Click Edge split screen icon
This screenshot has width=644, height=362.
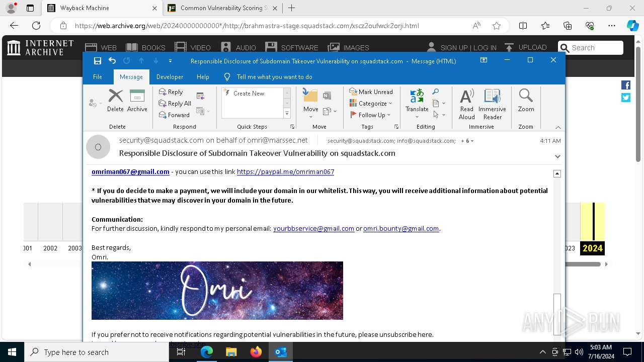pos(523,26)
